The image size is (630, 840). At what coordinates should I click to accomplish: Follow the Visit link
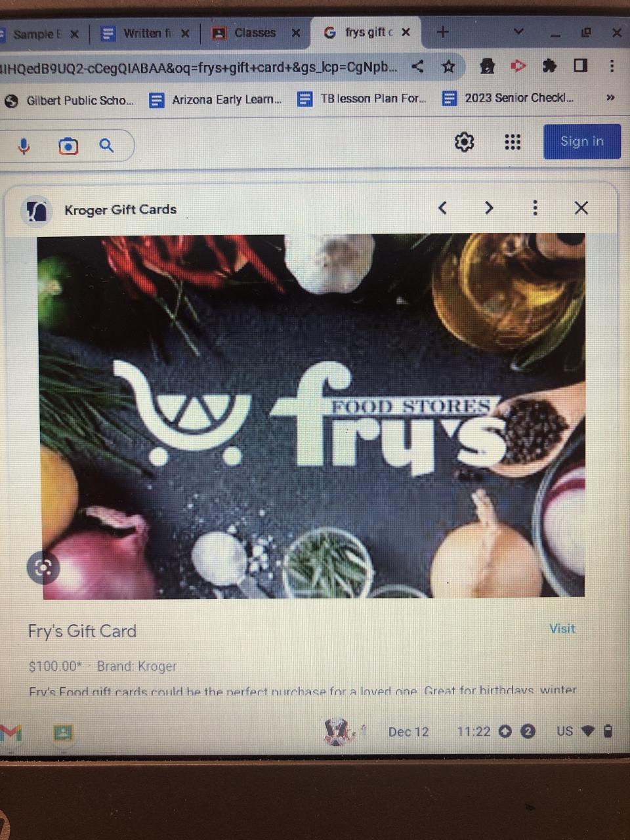tap(562, 629)
